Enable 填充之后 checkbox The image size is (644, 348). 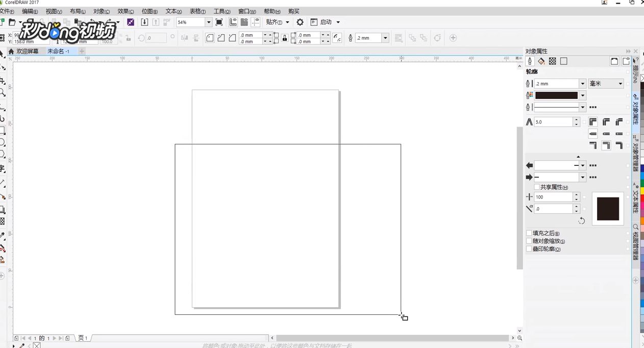pos(529,233)
